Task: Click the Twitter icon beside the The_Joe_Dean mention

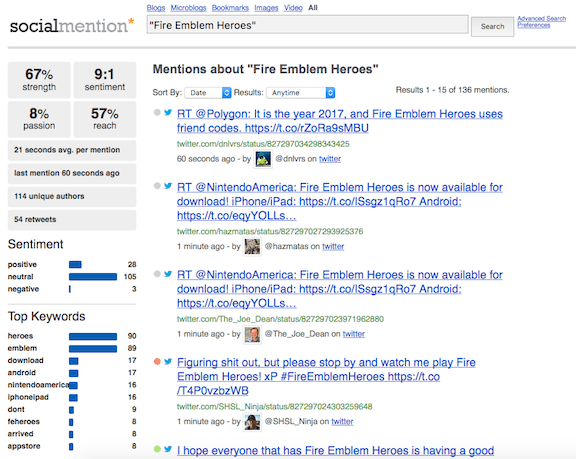Action: coord(168,274)
